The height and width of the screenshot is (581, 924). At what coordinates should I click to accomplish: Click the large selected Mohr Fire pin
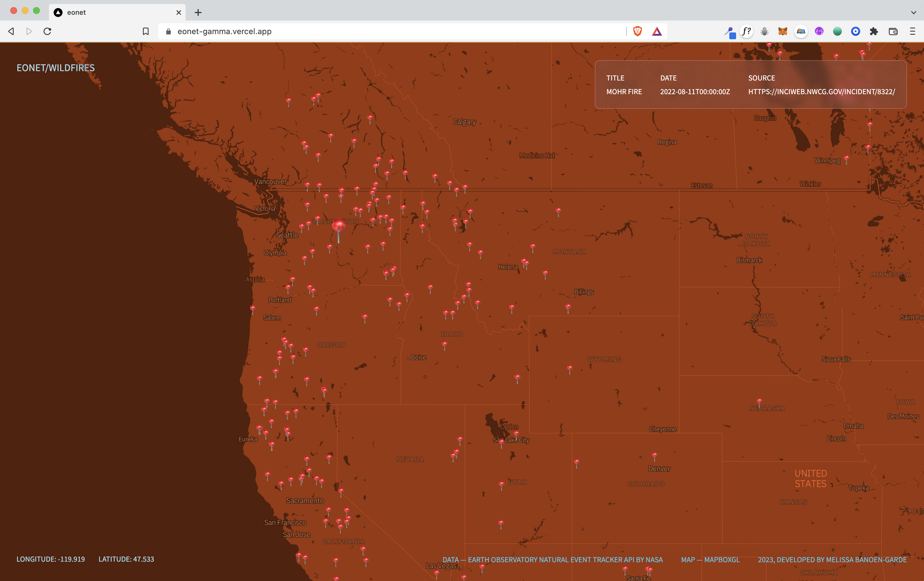(338, 226)
